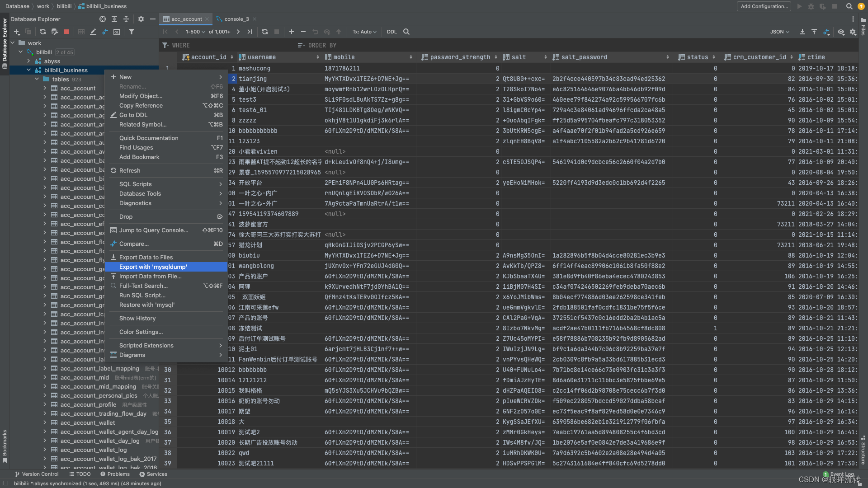
Task: Click the Edit Source pencil icon
Action: pyautogui.click(x=93, y=32)
